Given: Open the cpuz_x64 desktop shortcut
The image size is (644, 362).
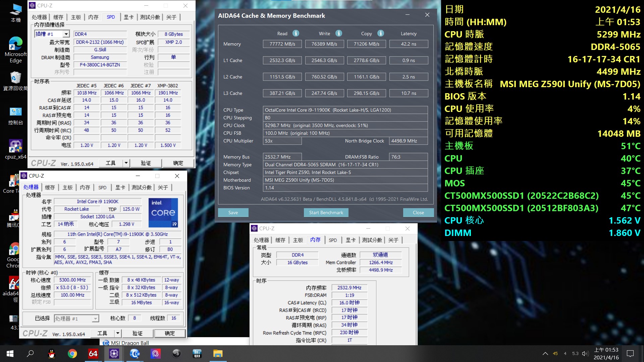Looking at the screenshot, I should (x=15, y=149).
